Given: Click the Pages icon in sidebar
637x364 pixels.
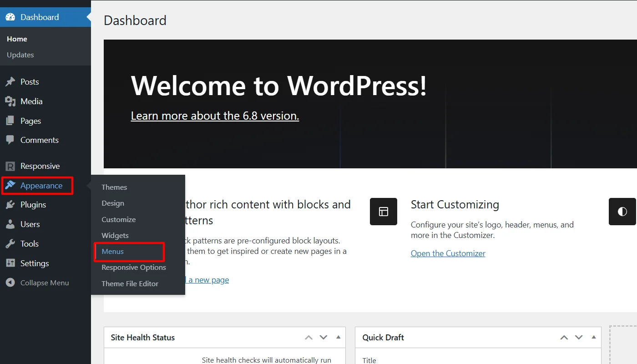Looking at the screenshot, I should pyautogui.click(x=10, y=121).
